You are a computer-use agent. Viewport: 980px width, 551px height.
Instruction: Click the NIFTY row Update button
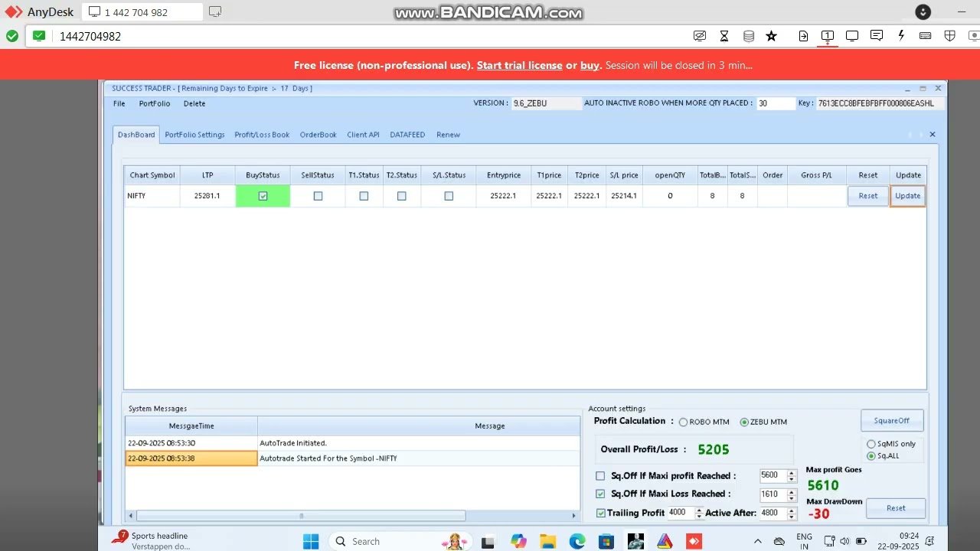908,196
